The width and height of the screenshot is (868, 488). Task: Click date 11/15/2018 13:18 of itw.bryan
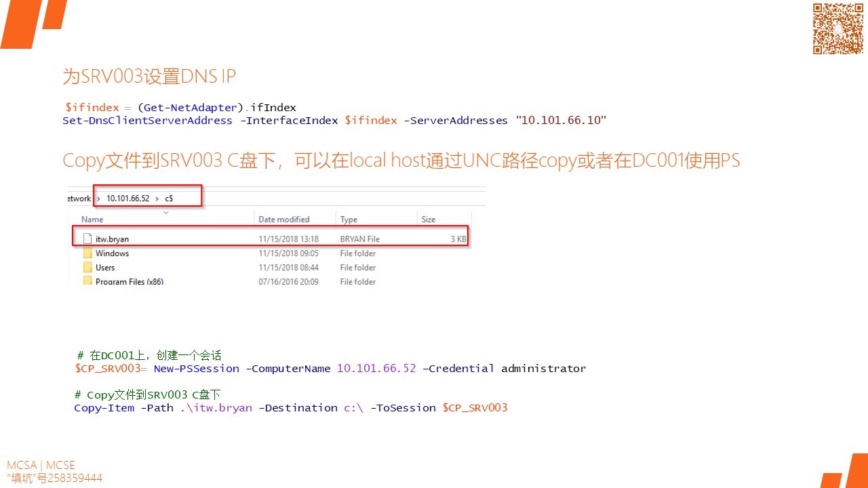coord(288,239)
